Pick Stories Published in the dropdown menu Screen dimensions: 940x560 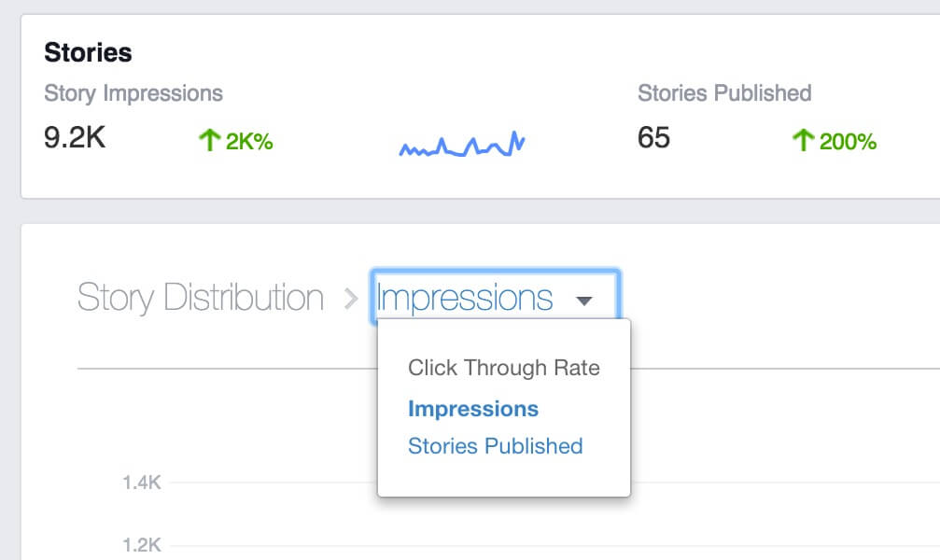[495, 446]
